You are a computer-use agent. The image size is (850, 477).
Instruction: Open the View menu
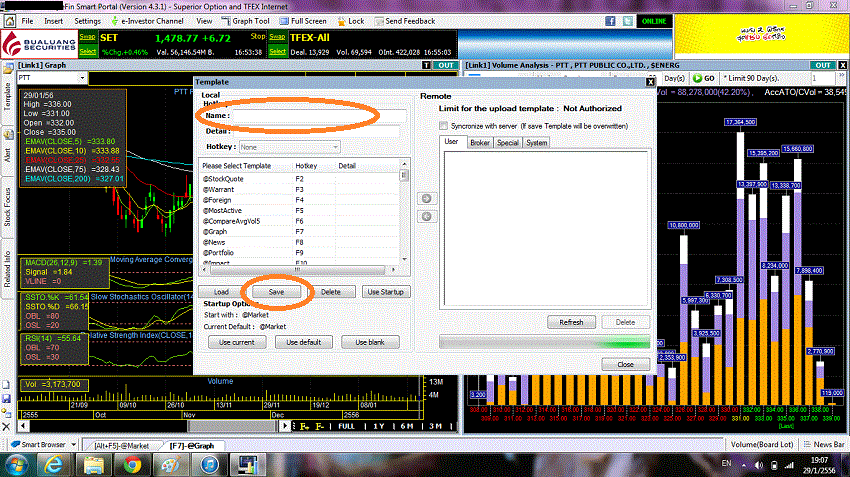(x=204, y=21)
